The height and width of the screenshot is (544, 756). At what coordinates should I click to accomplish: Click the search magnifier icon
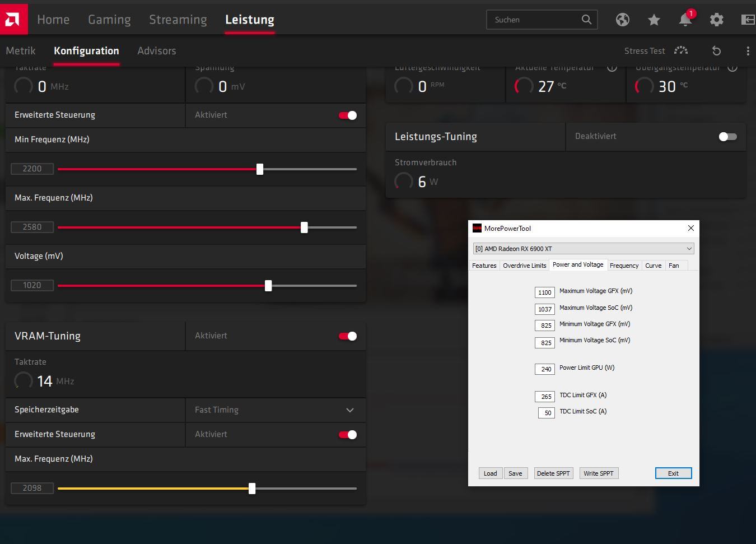click(586, 20)
